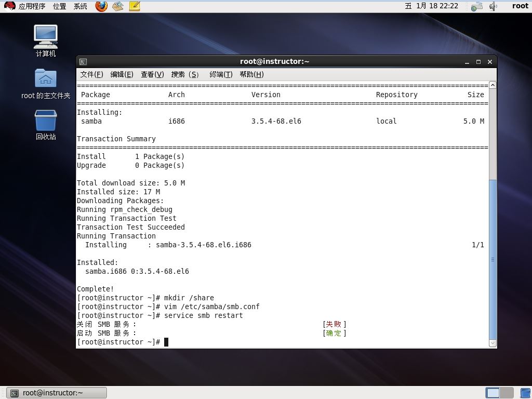Click 'Total download size: 5.0 M' line

click(x=130, y=183)
